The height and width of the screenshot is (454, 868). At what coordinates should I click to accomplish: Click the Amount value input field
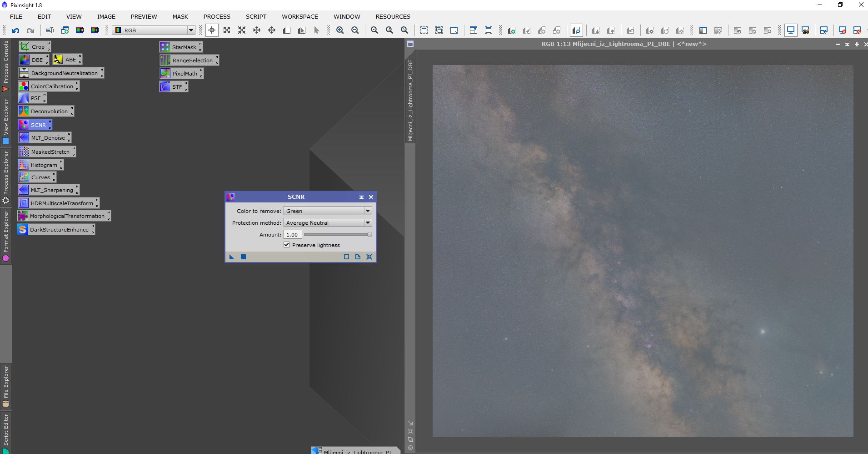click(293, 235)
